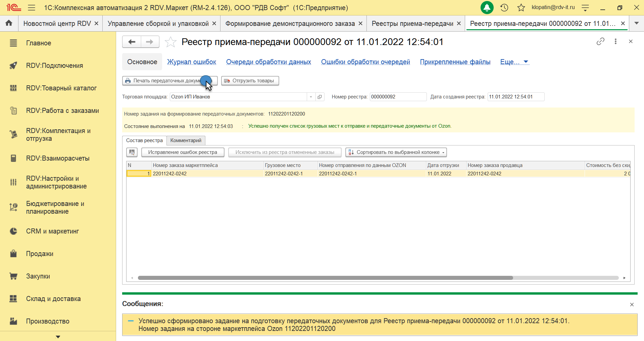The height and width of the screenshot is (341, 644).
Task: Click Исключить из реестра отмененные заказы
Action: (x=285, y=152)
